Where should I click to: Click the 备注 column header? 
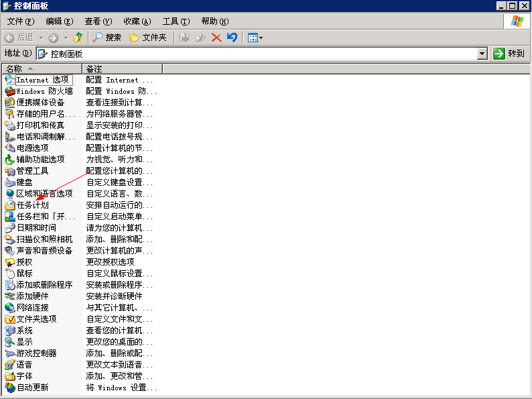tap(122, 68)
